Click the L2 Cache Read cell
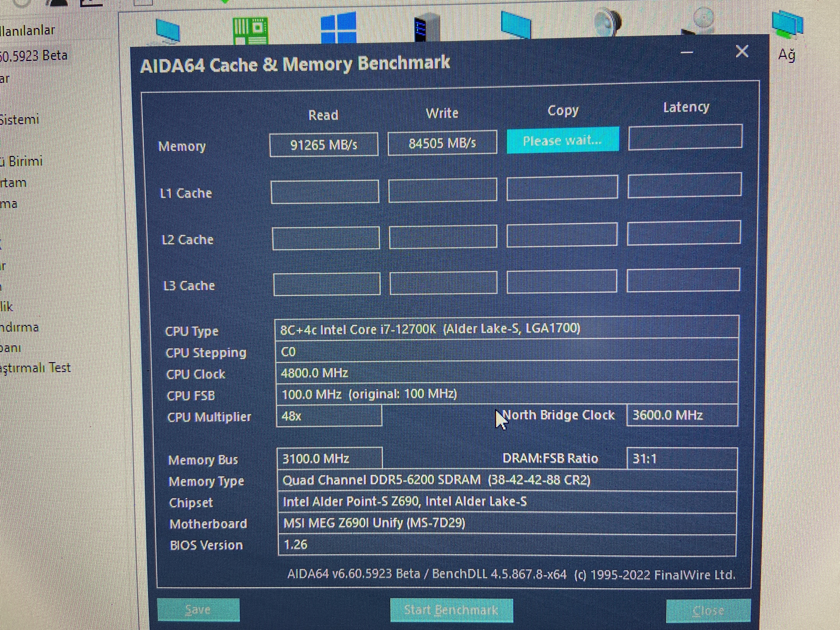This screenshot has width=840, height=630. [326, 238]
